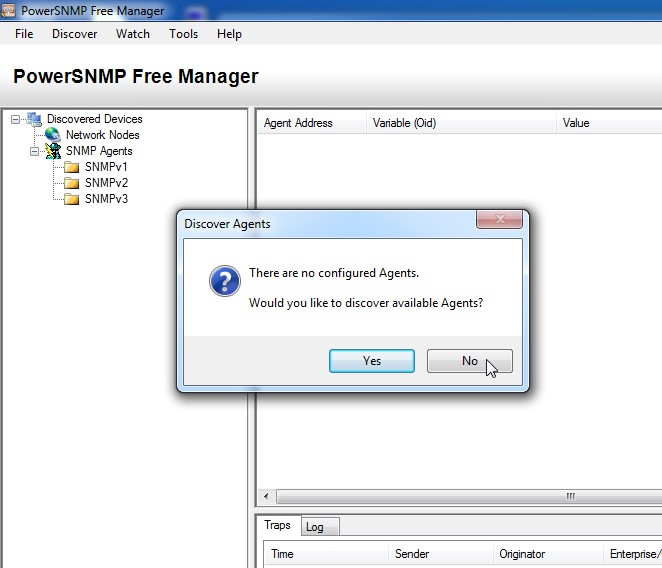Collapse the SNMP Agents tree node
Viewport: 662px width, 568px height.
coord(34,151)
